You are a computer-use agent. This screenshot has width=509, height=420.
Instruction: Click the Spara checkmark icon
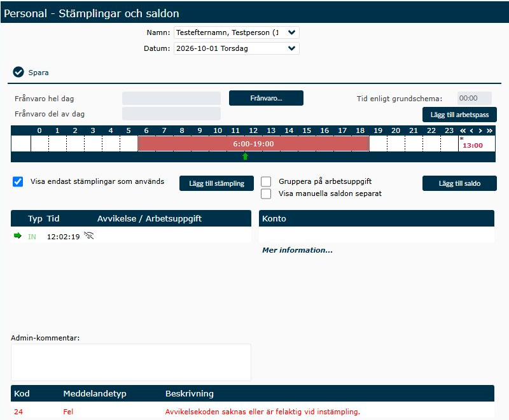coord(18,72)
